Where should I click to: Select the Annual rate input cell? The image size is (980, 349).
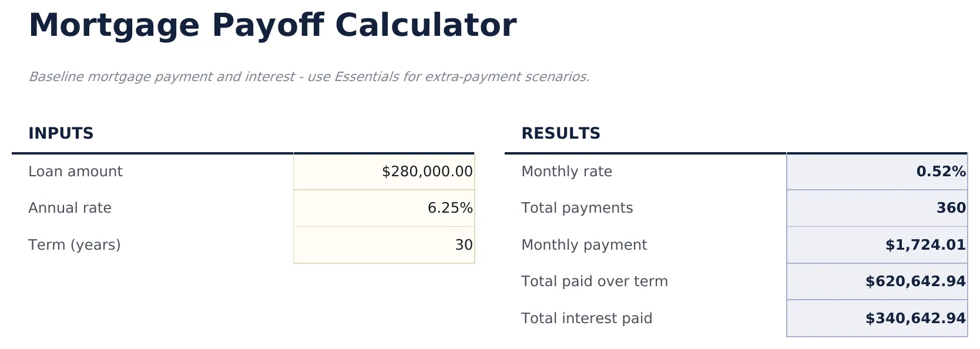(x=384, y=208)
